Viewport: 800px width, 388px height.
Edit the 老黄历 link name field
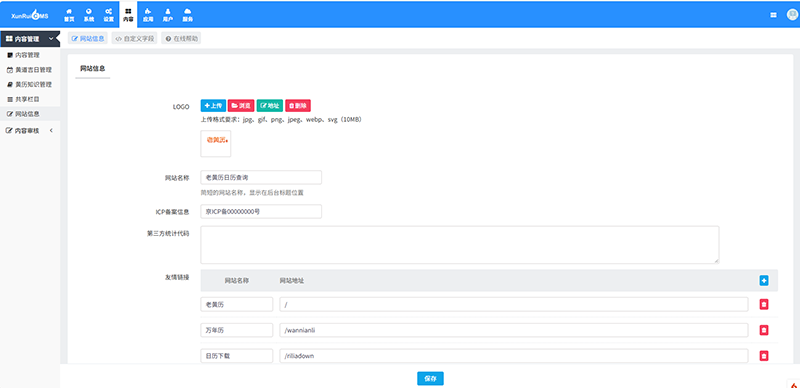coord(237,304)
